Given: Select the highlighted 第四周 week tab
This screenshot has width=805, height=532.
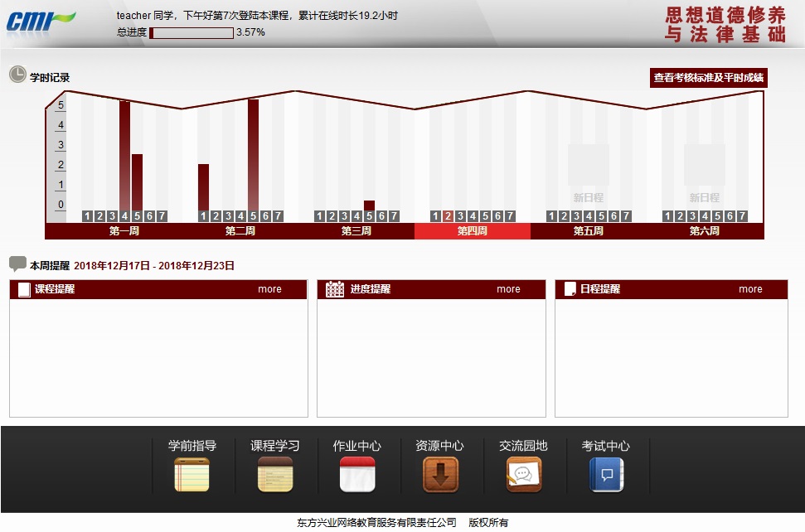Looking at the screenshot, I should [473, 231].
